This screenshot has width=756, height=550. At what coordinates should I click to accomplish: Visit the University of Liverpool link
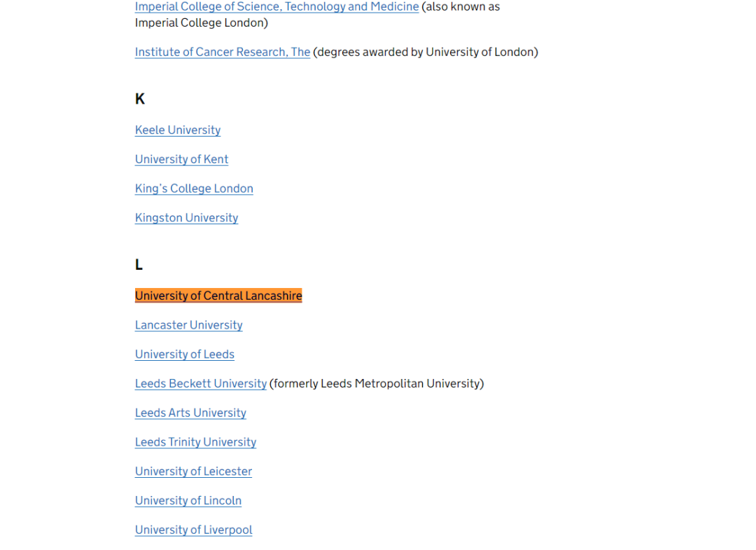tap(193, 530)
